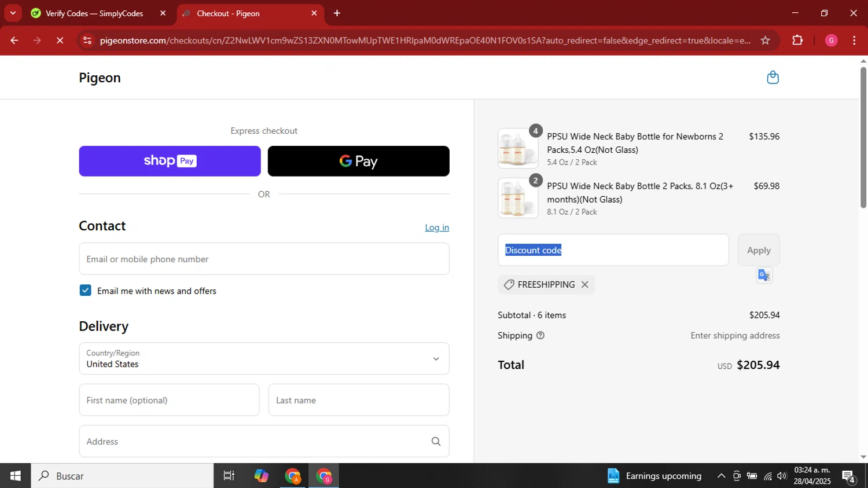This screenshot has width=868, height=488.
Task: Open the taskbar clock showing 03:24 a. m.
Action: (x=812, y=476)
